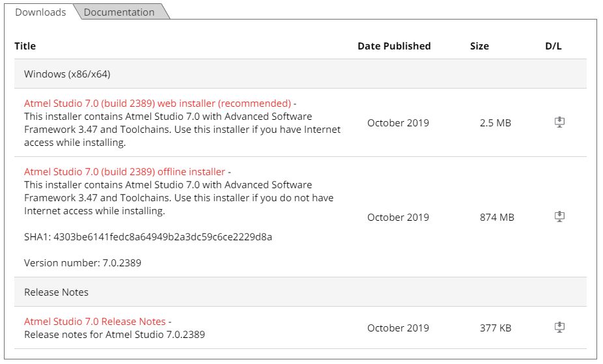Click the offline installer description paragraph
Image resolution: width=603 pixels, height=364 pixels.
coord(179,198)
